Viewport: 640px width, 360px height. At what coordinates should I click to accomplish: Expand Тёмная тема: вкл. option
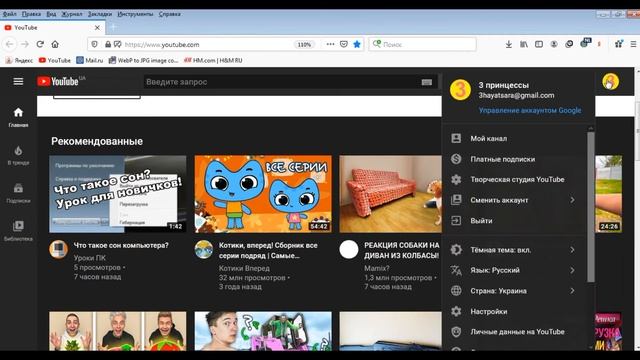(x=514, y=250)
